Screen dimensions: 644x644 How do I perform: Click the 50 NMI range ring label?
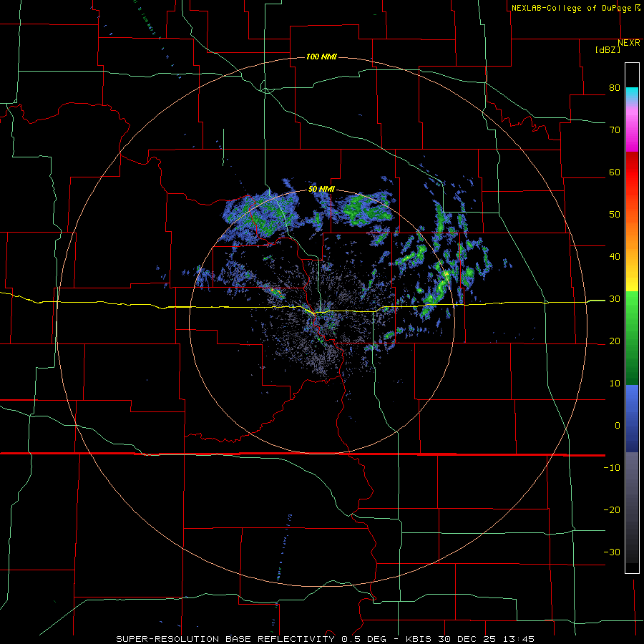[321, 190]
